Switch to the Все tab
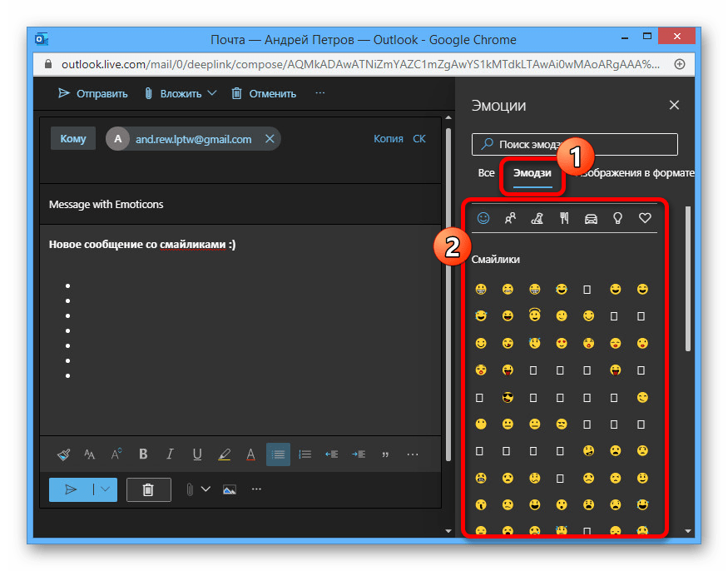 [x=486, y=173]
